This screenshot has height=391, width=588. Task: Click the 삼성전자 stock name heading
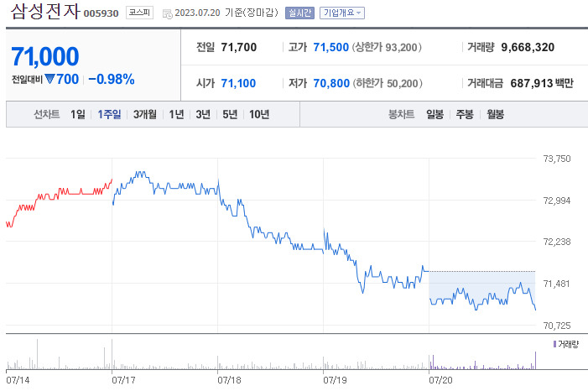point(45,11)
